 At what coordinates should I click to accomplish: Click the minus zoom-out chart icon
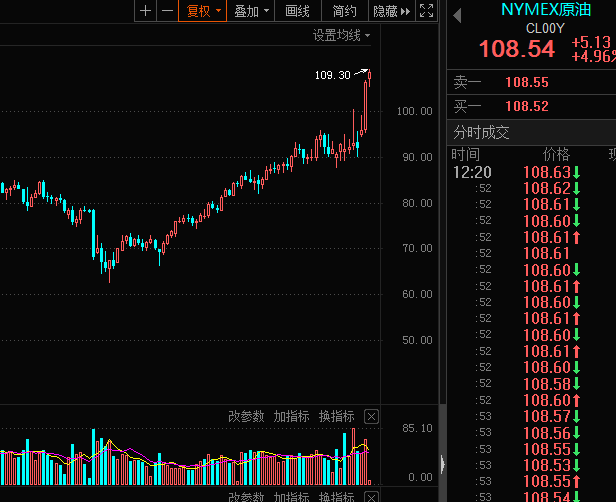click(167, 11)
